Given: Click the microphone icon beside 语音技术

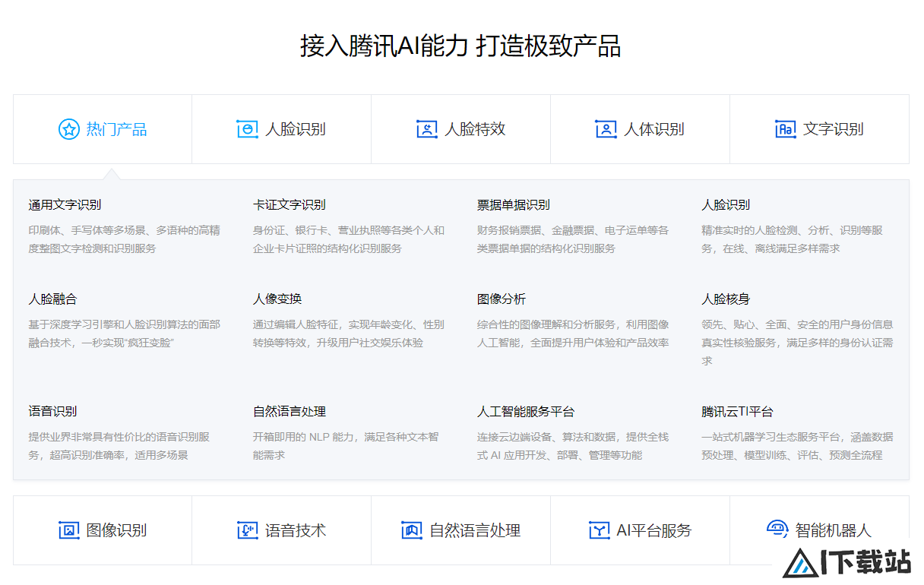Looking at the screenshot, I should pyautogui.click(x=247, y=530).
